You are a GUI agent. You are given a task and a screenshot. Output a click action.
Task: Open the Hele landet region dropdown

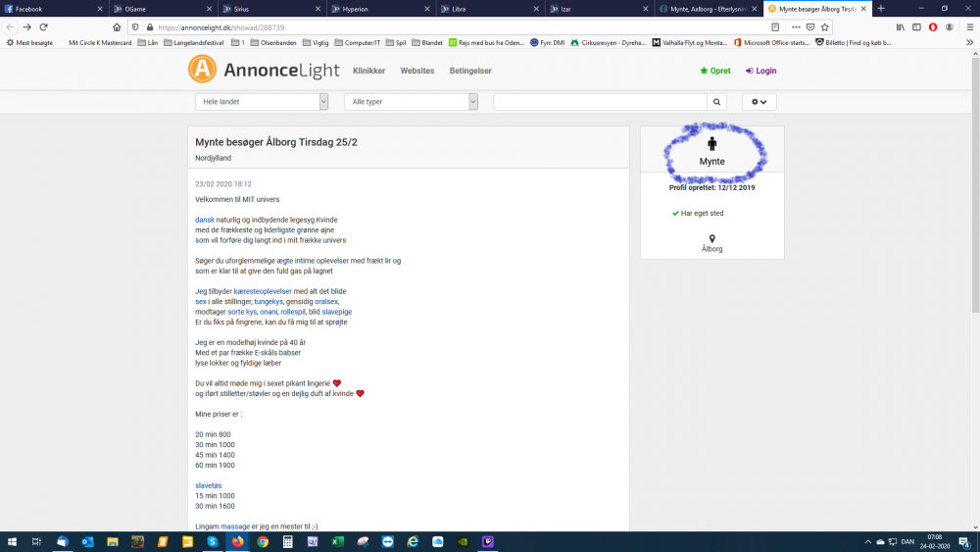tap(262, 102)
